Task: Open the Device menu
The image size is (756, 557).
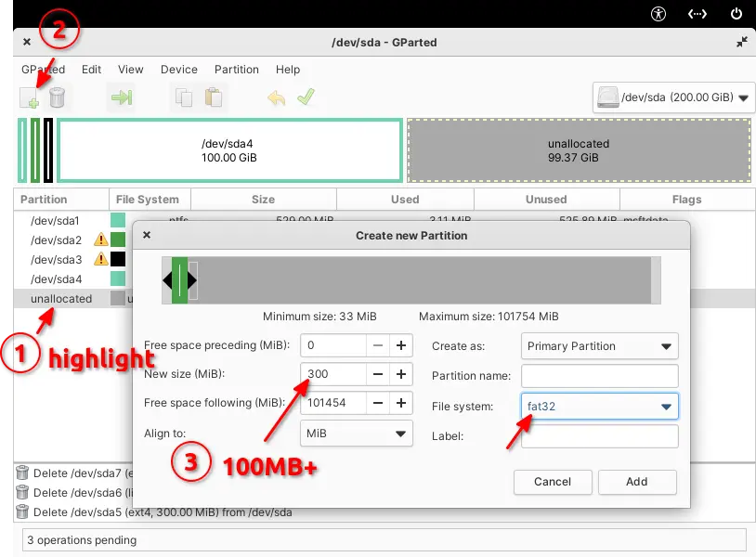Action: (x=179, y=70)
